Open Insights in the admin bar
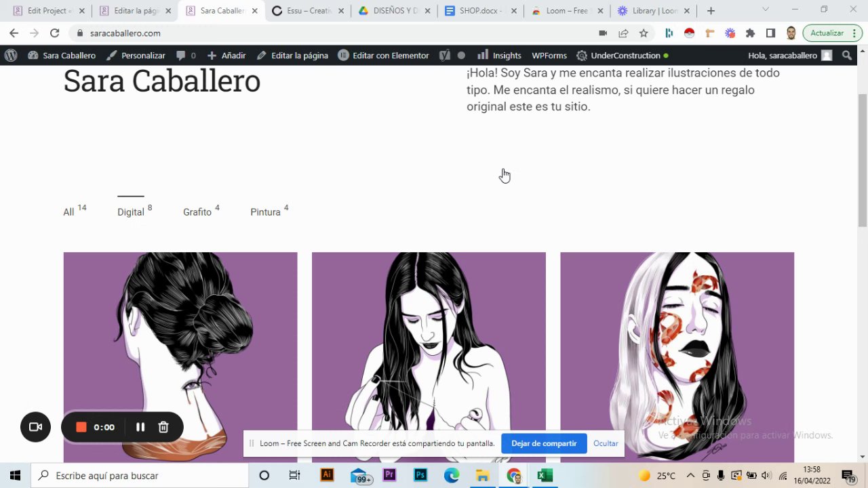Viewport: 868px width, 488px height. click(x=499, y=56)
